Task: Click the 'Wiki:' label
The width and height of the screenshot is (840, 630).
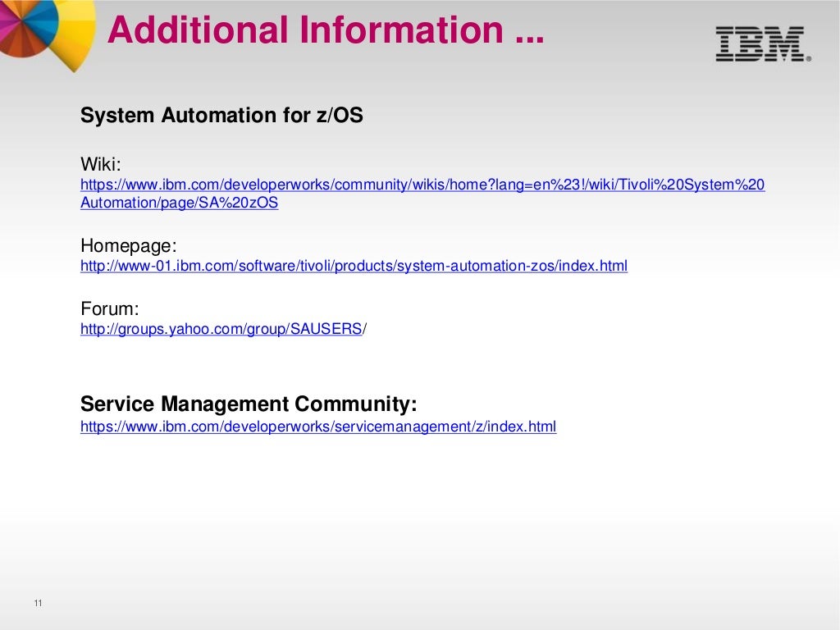Action: pyautogui.click(x=101, y=164)
